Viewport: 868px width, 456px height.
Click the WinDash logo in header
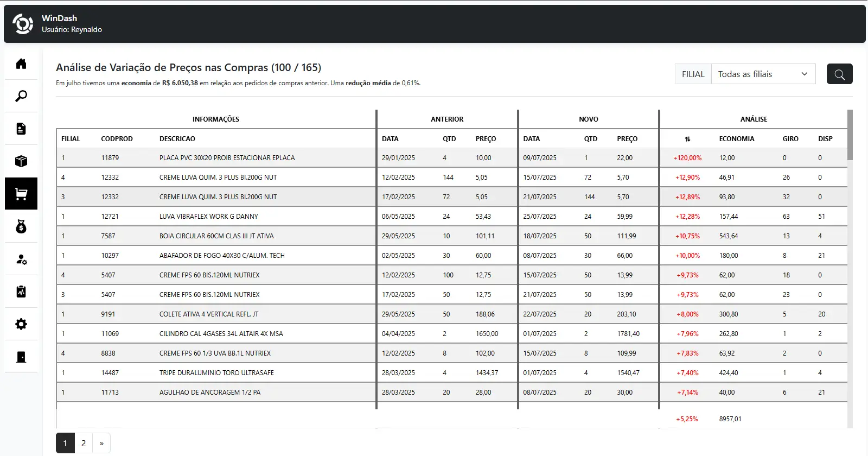(x=23, y=24)
